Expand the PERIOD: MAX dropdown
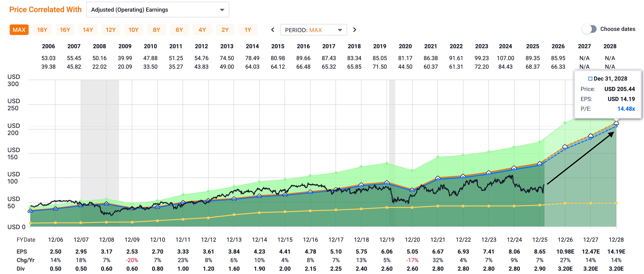This screenshot has height=274, width=644. click(314, 30)
